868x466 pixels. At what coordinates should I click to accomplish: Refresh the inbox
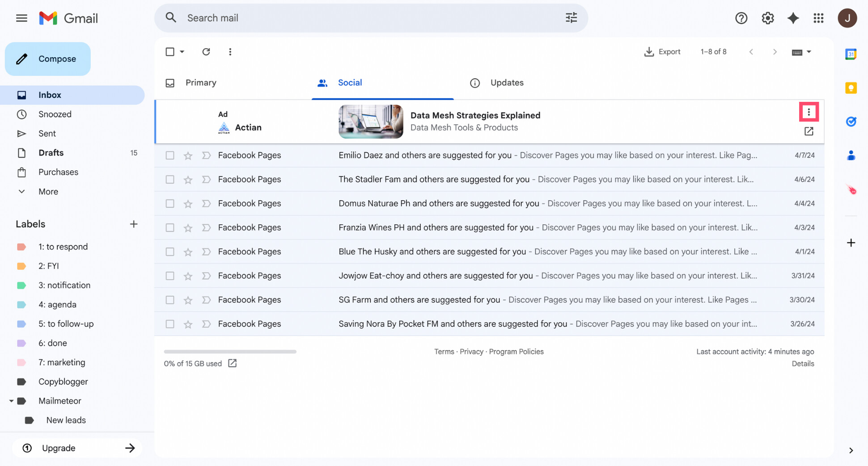coord(206,52)
